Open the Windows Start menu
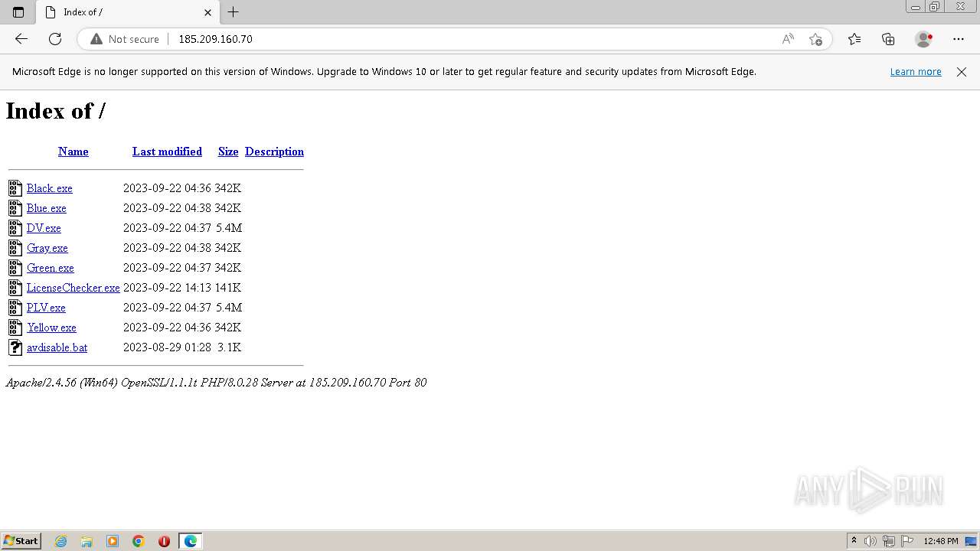 (21, 541)
